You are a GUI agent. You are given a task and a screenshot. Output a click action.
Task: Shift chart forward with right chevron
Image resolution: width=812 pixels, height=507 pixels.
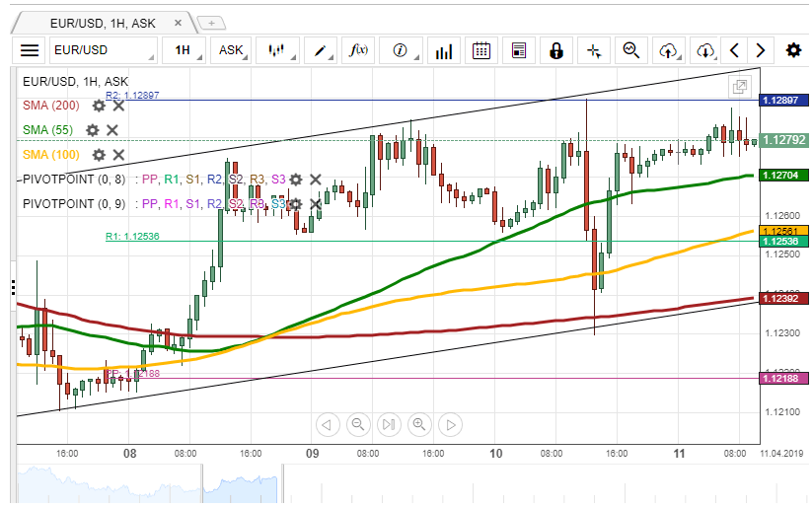click(761, 50)
